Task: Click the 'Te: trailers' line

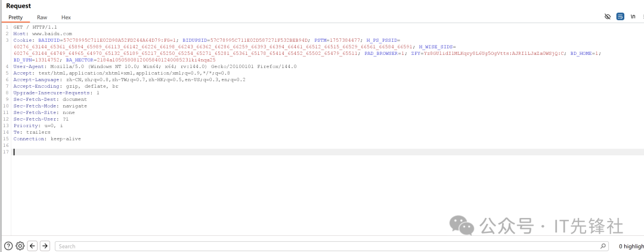Action: (x=32, y=133)
